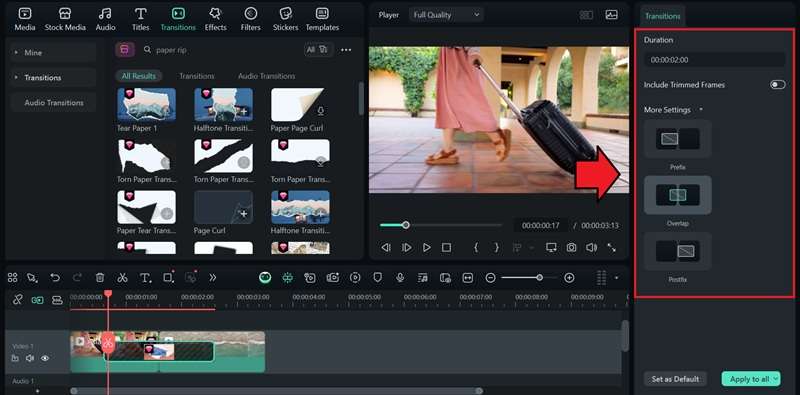The width and height of the screenshot is (800, 395).
Task: Choose the Overlap transition mode
Action: pyautogui.click(x=678, y=194)
